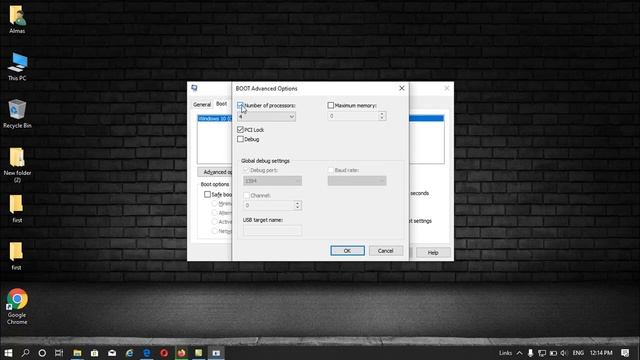Viewport: 640px width, 360px height.
Task: Cancel the BOOT Advanced Options dialog
Action: pos(386,251)
